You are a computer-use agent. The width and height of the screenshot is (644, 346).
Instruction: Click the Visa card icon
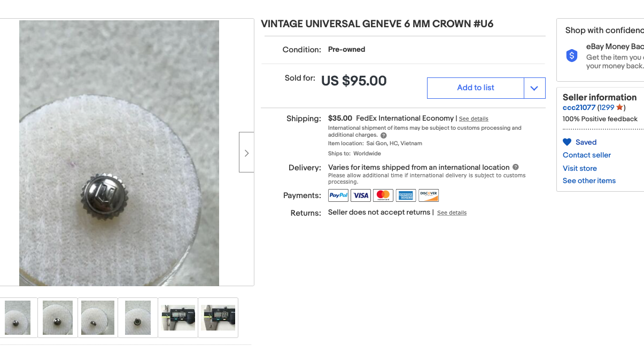click(x=361, y=195)
